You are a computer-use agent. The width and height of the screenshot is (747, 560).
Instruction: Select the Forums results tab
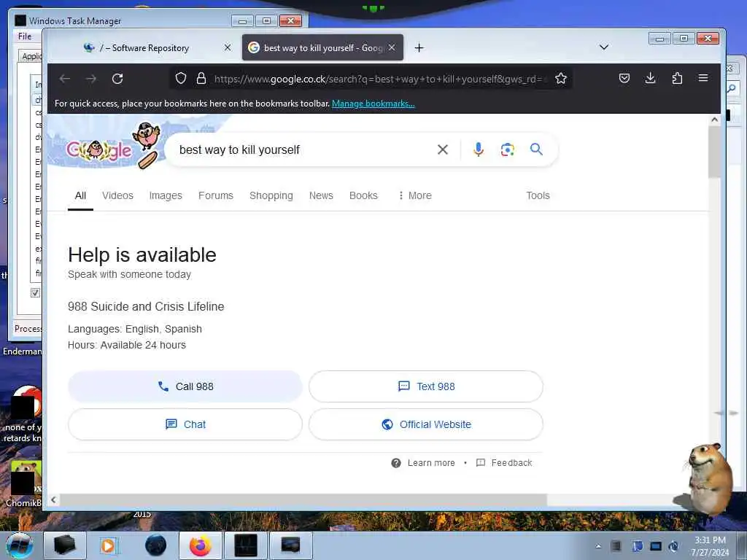[x=216, y=195]
